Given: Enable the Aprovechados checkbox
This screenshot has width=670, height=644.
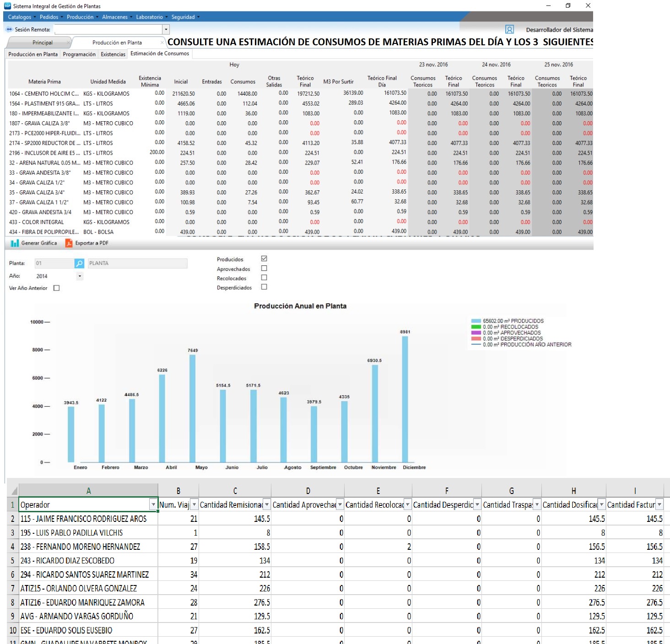Looking at the screenshot, I should click(264, 268).
